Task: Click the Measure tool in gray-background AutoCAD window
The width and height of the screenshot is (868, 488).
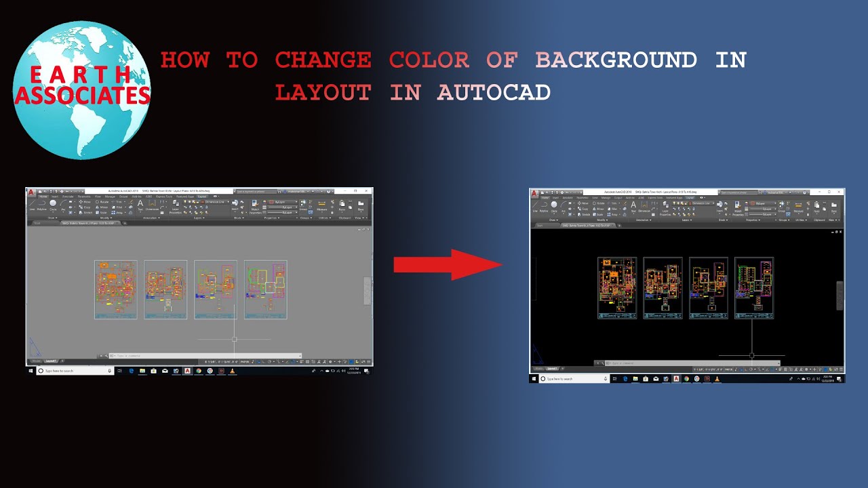Action: [x=322, y=206]
